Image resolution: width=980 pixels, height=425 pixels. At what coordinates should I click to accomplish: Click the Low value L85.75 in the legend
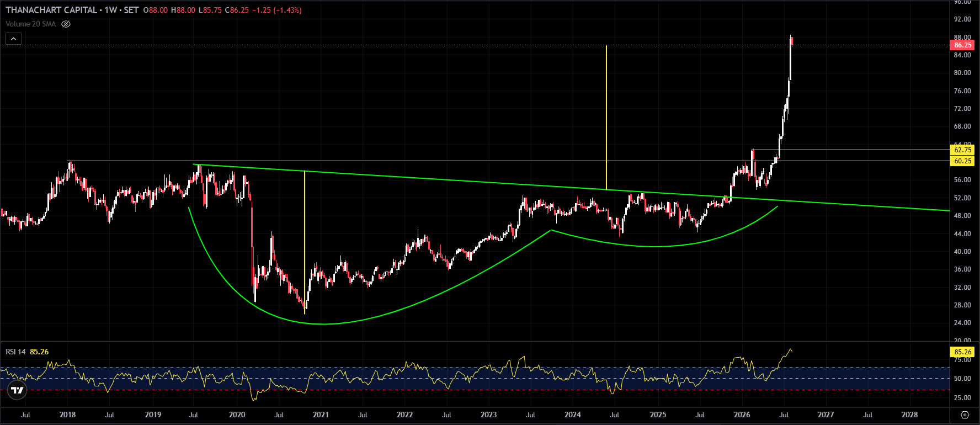(210, 10)
